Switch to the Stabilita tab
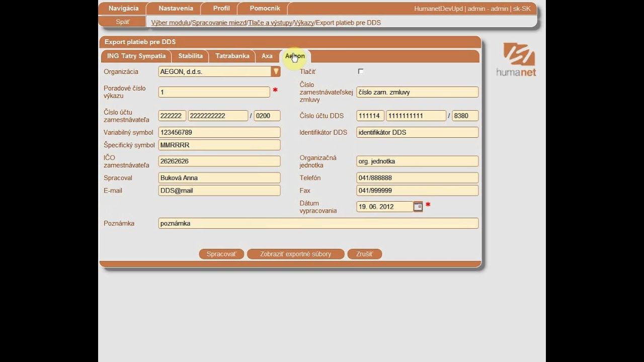Viewport: 644px width, 362px height. pos(190,56)
